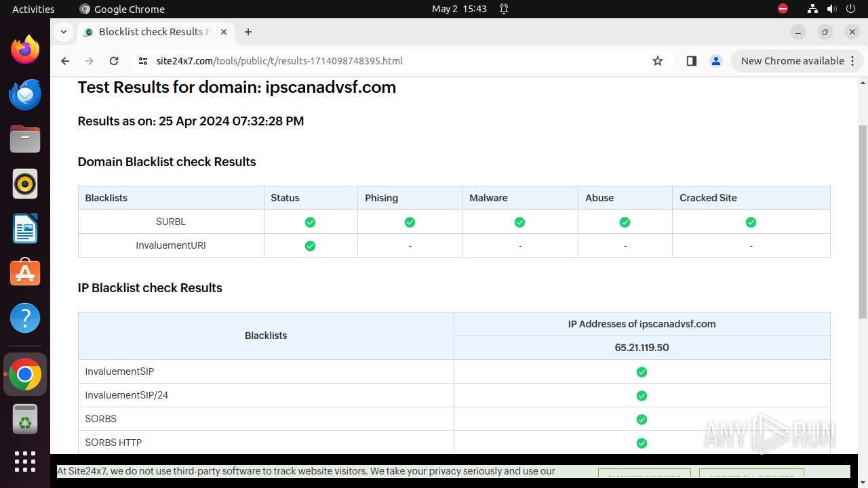Screen dimensions: 868x488
Task: Click Malware column header
Action: [519, 198]
